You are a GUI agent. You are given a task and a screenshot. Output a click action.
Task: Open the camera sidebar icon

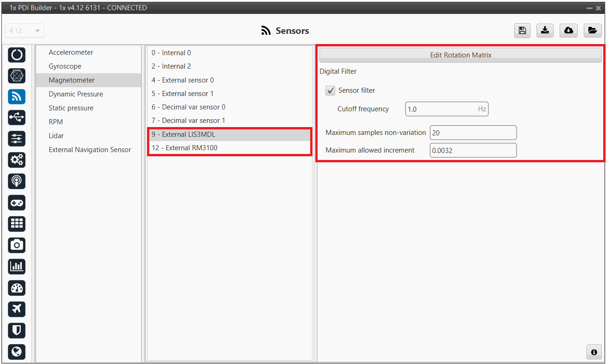tap(17, 245)
